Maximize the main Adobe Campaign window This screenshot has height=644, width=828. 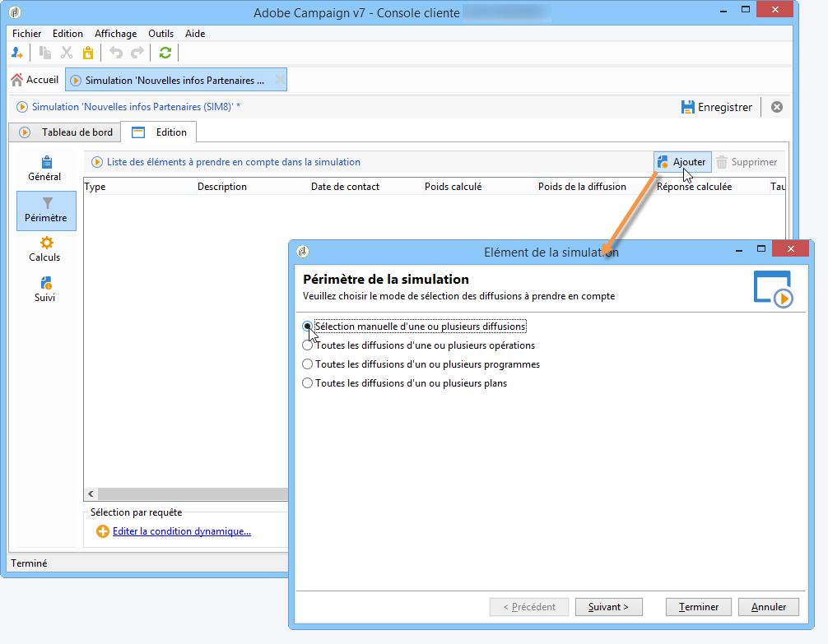pyautogui.click(x=745, y=9)
